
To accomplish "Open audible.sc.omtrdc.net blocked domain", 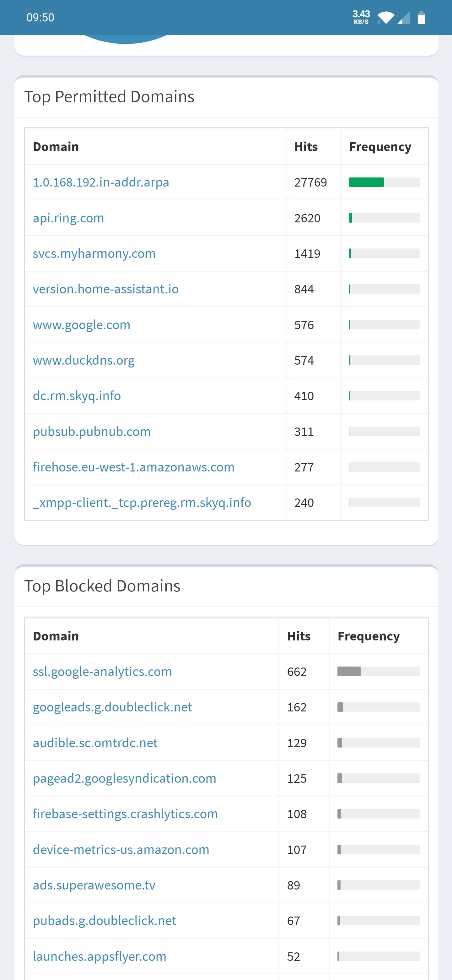I will click(95, 743).
